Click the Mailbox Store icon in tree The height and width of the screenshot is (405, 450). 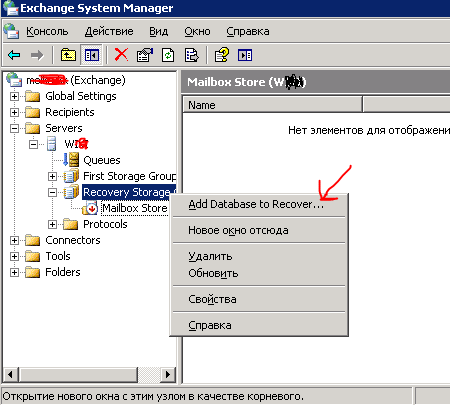click(90, 208)
